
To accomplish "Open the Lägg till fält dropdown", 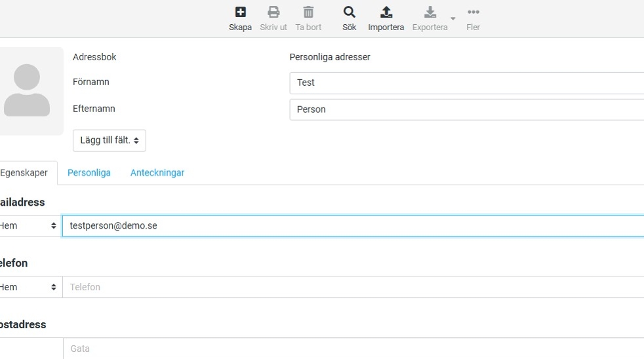I will (109, 141).
